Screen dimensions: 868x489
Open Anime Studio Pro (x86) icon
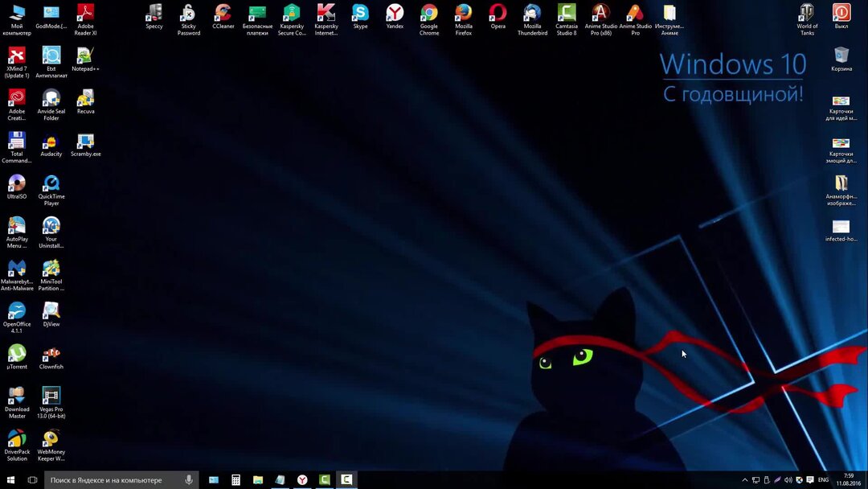[x=600, y=19]
